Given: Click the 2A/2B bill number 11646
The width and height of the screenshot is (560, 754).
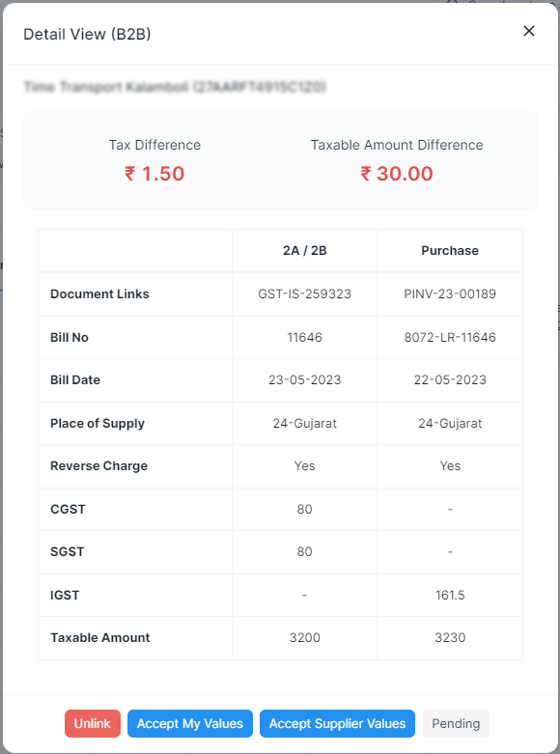Looking at the screenshot, I should [304, 337].
